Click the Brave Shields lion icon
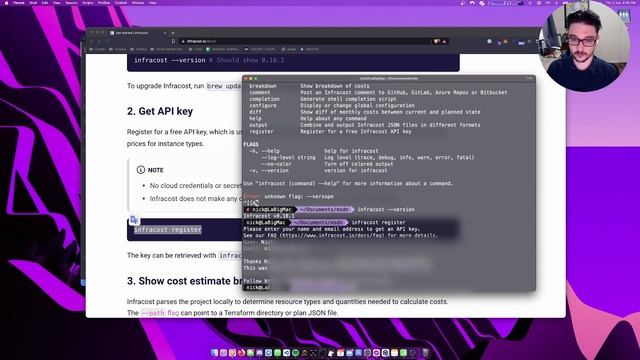This screenshot has height=360, width=640. tap(437, 41)
